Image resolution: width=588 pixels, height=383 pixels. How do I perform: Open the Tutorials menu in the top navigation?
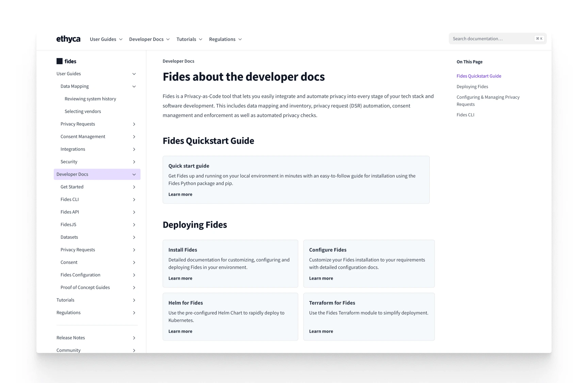coord(190,39)
